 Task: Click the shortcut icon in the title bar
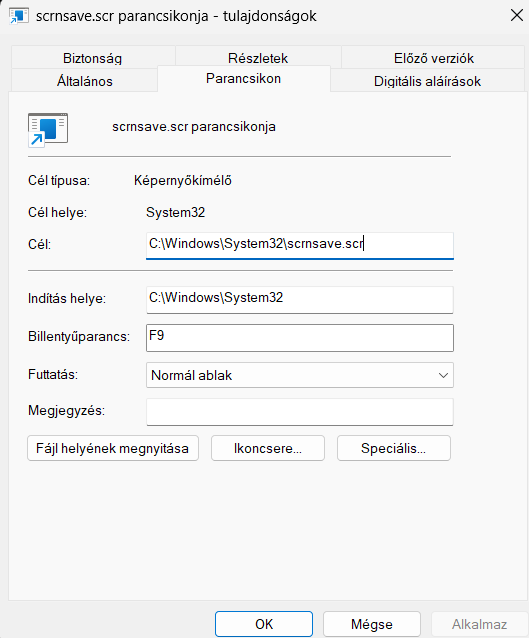pos(19,16)
